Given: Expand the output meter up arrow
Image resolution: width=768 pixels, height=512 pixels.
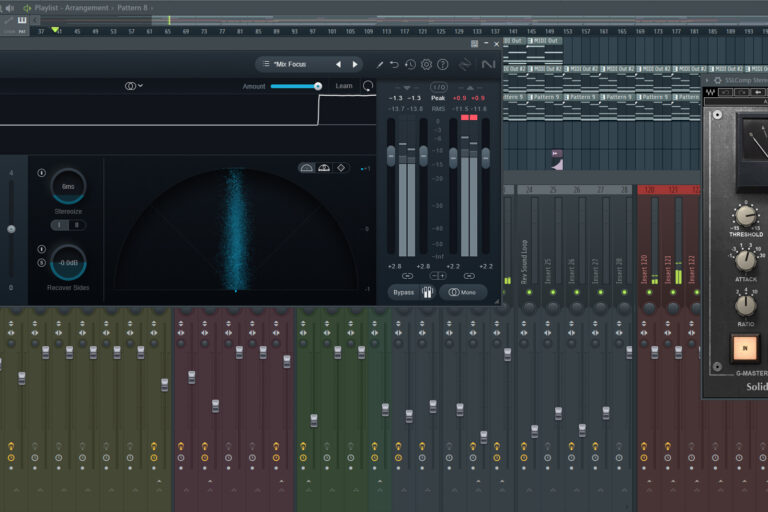Looking at the screenshot, I should [x=470, y=88].
